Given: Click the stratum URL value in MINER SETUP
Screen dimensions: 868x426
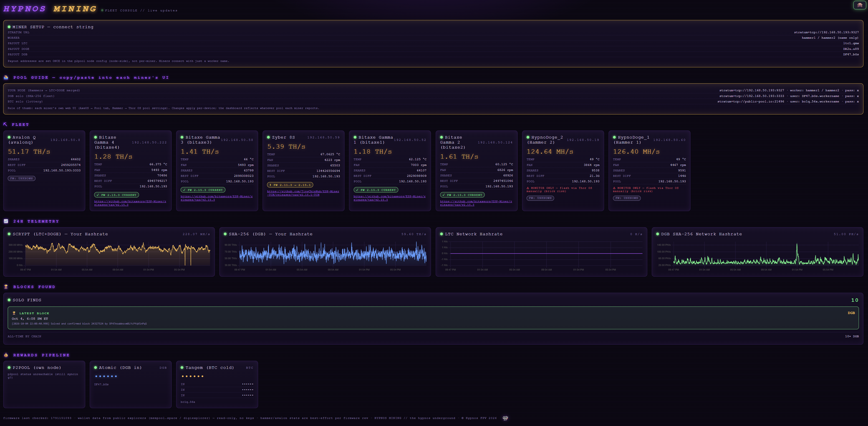Looking at the screenshot, I should [826, 32].
